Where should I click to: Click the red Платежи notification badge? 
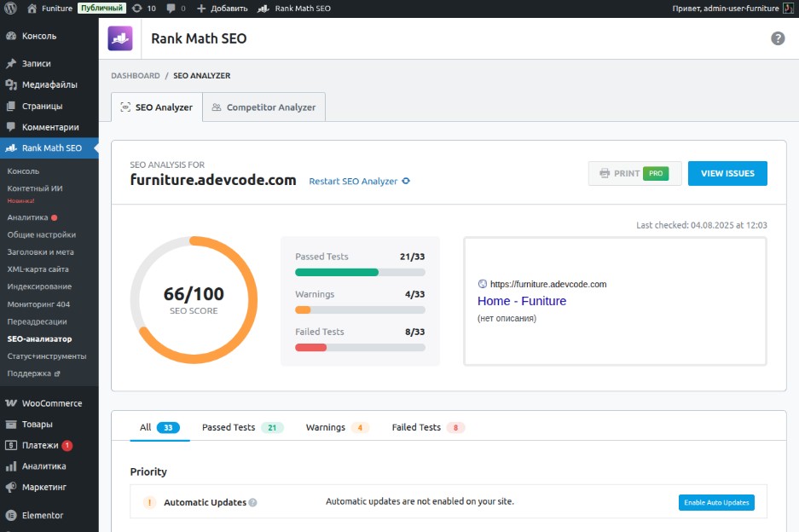(x=67, y=445)
